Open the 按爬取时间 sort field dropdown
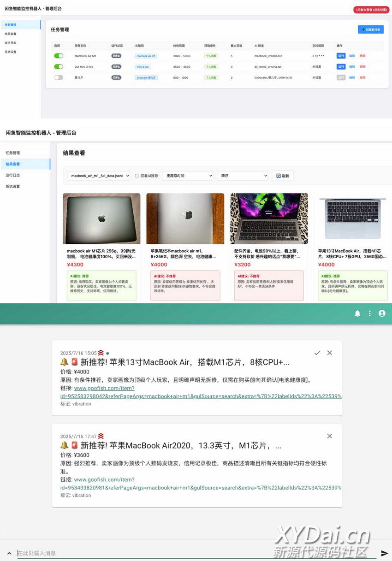Viewport: 392px width, 561px height. coord(187,176)
